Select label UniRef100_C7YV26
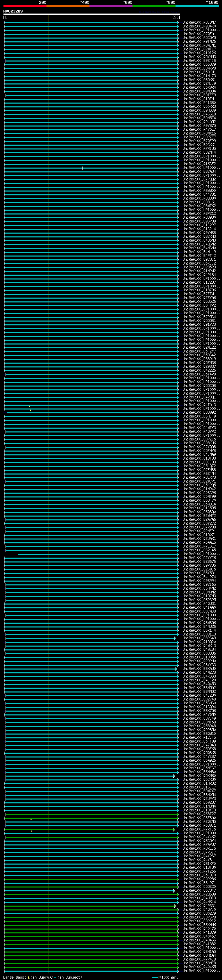This screenshot has width=222, height=980. tap(199, 558)
